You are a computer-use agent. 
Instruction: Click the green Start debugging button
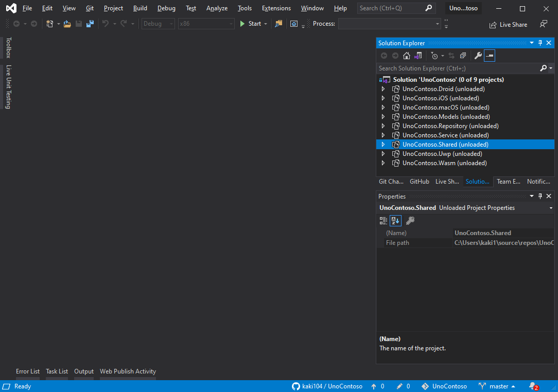(x=251, y=24)
